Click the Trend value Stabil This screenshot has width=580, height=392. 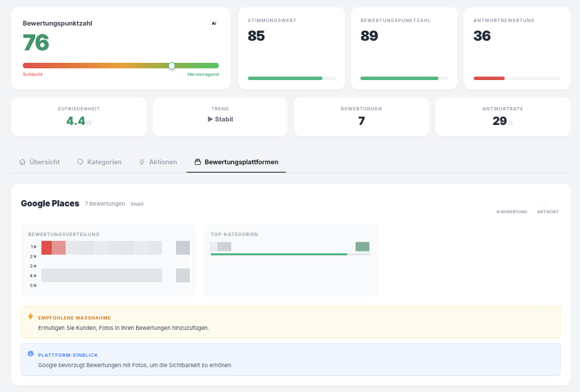tap(224, 119)
